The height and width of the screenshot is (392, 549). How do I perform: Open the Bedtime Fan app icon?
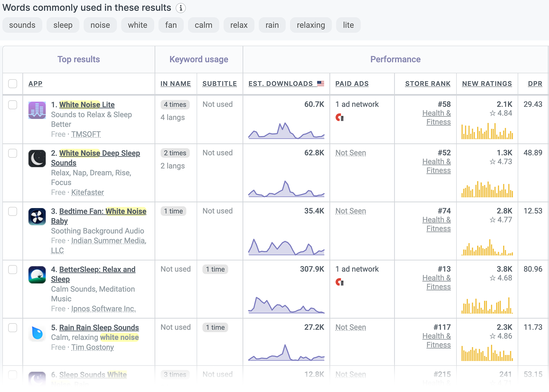37,217
